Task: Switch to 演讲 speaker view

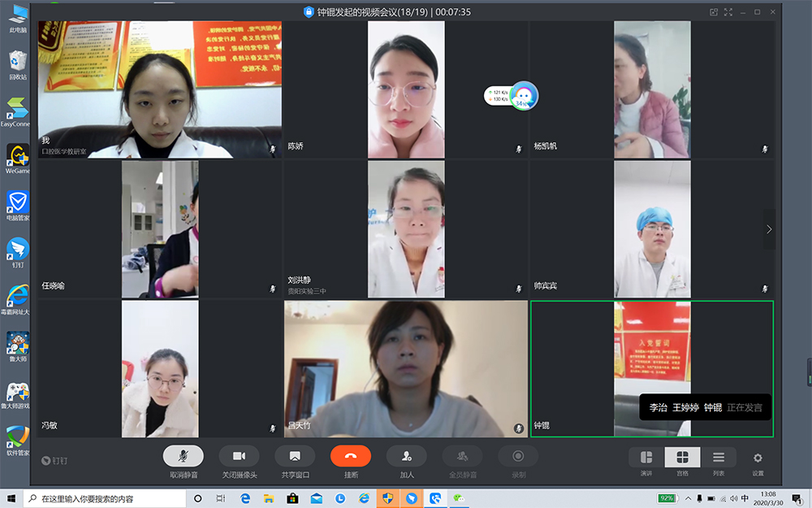Action: 646,458
